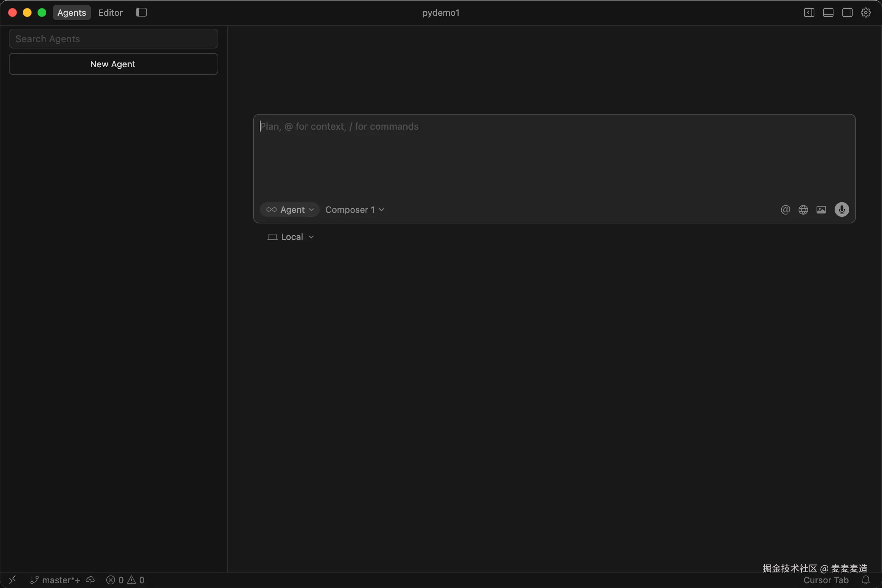The height and width of the screenshot is (588, 882).
Task: Open the Local environment dropdown
Action: point(291,237)
